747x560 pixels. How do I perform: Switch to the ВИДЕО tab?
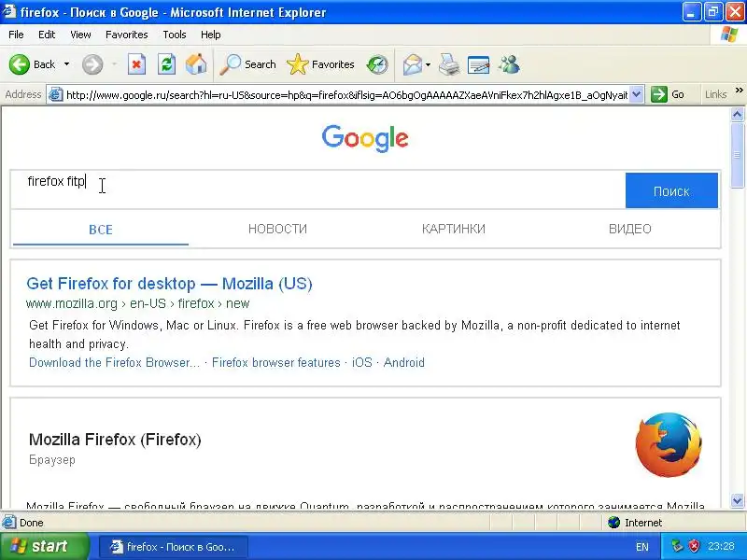pyautogui.click(x=629, y=229)
